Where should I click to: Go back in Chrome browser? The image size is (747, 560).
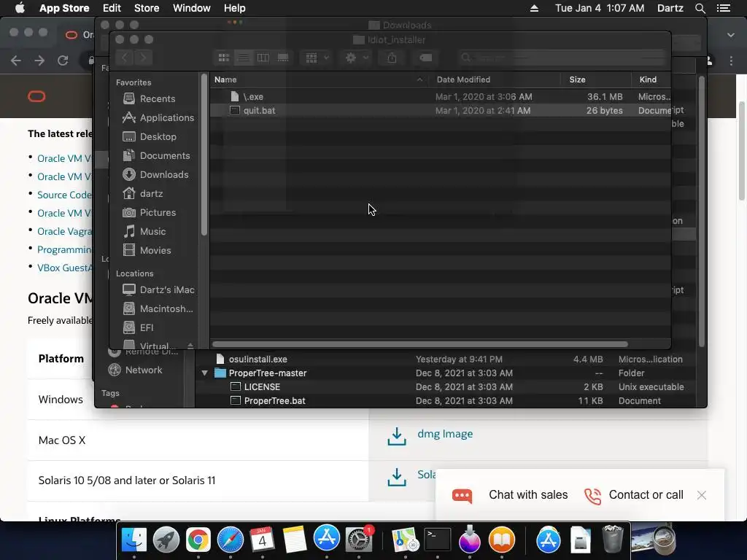16,61
